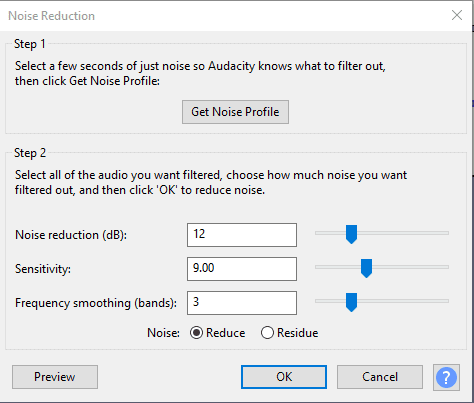This screenshot has width=474, height=403.
Task: Cancel the noise reduction dialog
Action: (380, 377)
